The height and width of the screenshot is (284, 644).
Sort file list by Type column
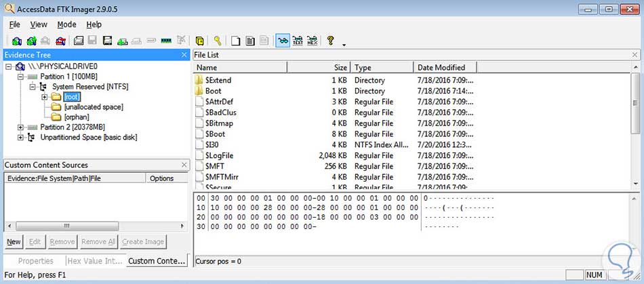382,67
